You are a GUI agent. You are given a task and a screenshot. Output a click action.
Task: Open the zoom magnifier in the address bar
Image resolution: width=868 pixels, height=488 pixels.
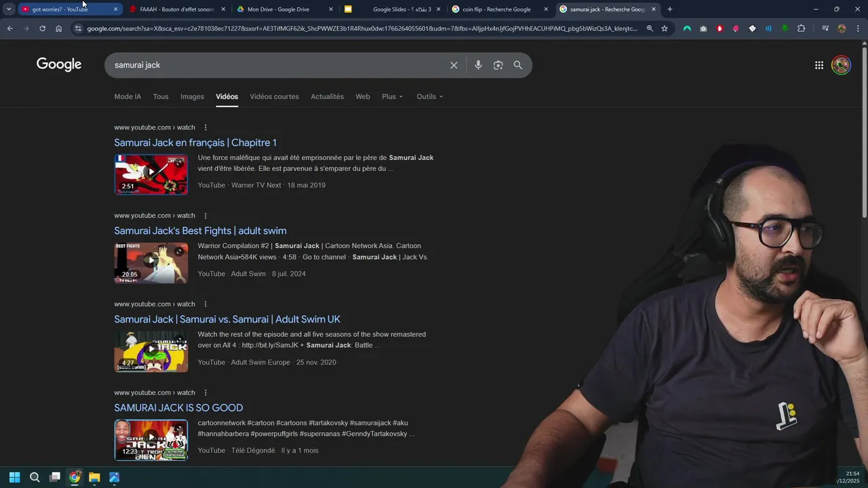click(650, 28)
